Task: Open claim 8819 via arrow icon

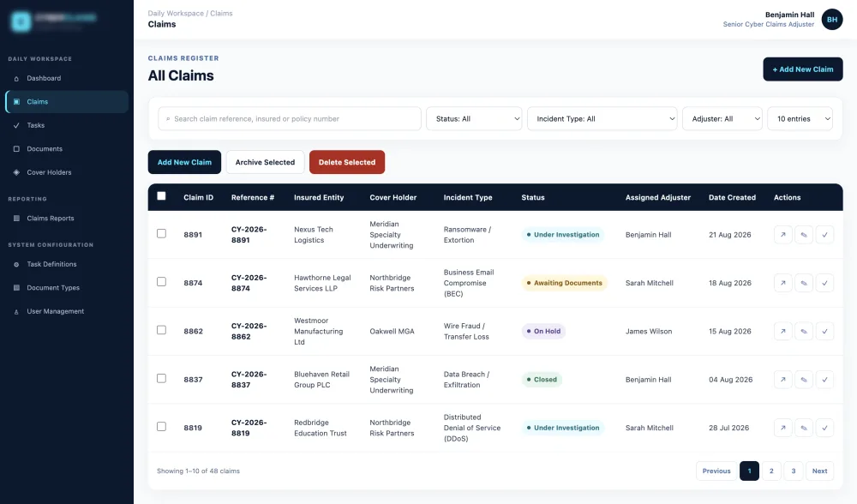Action: pos(782,428)
